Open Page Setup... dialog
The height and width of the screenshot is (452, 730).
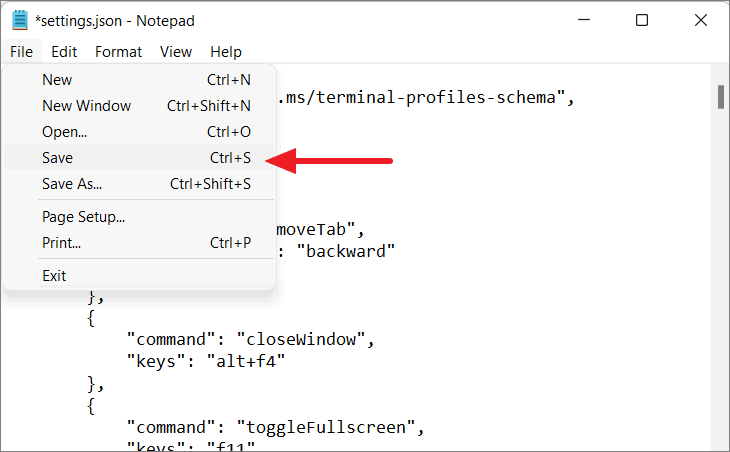click(x=139, y=216)
